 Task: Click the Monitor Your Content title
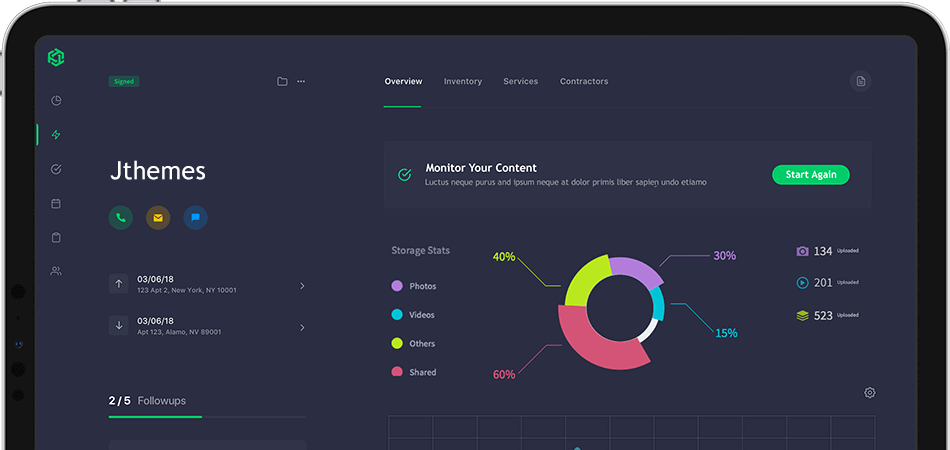pos(481,168)
